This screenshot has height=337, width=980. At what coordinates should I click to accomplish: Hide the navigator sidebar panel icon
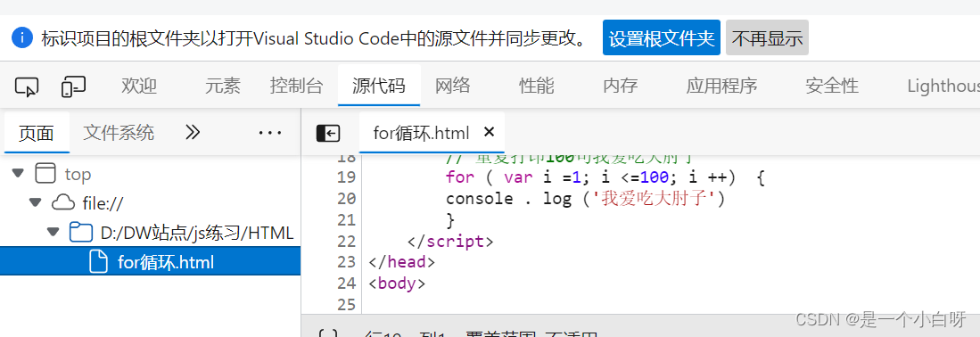[328, 133]
